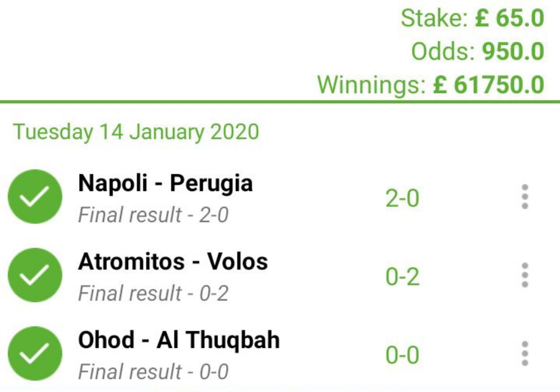Click the green 0-2 score prediction
The width and height of the screenshot is (560, 392).
point(402,277)
